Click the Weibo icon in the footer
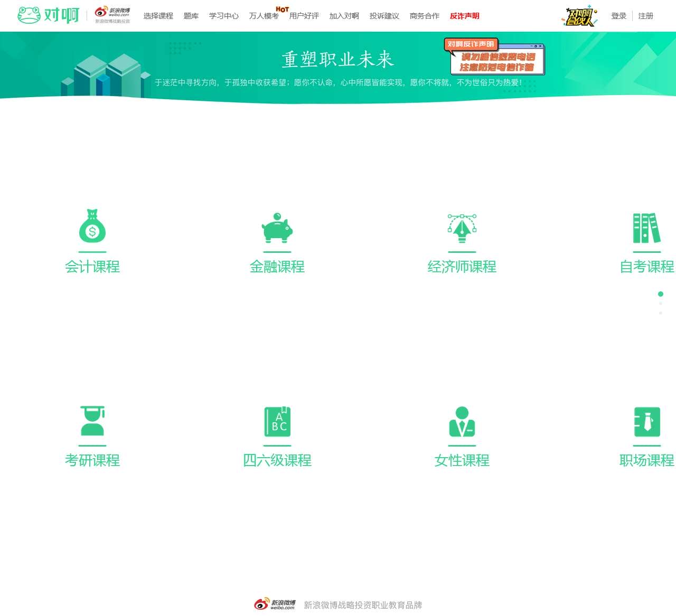The height and width of the screenshot is (616, 676). click(x=261, y=605)
